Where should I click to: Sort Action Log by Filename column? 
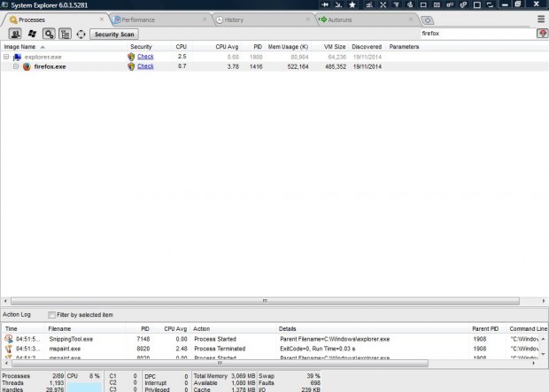coord(85,328)
